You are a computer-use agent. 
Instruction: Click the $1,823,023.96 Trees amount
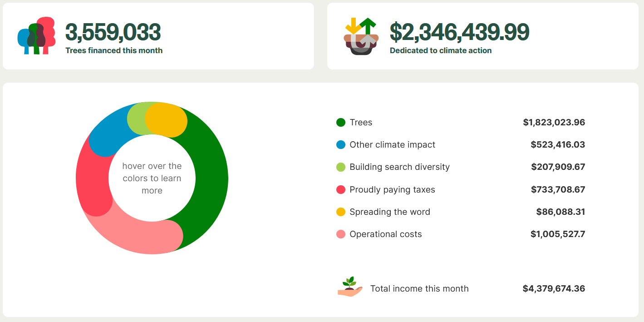click(x=554, y=122)
